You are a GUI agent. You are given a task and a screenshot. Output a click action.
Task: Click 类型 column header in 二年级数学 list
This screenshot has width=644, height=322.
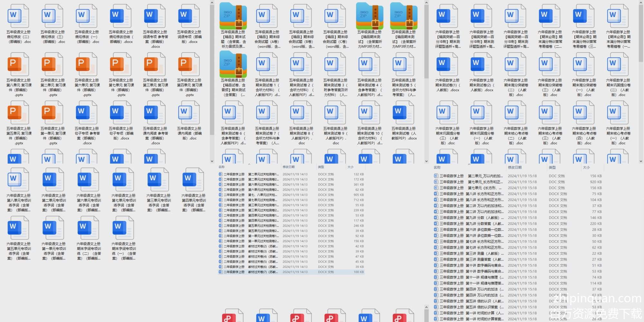click(x=321, y=167)
